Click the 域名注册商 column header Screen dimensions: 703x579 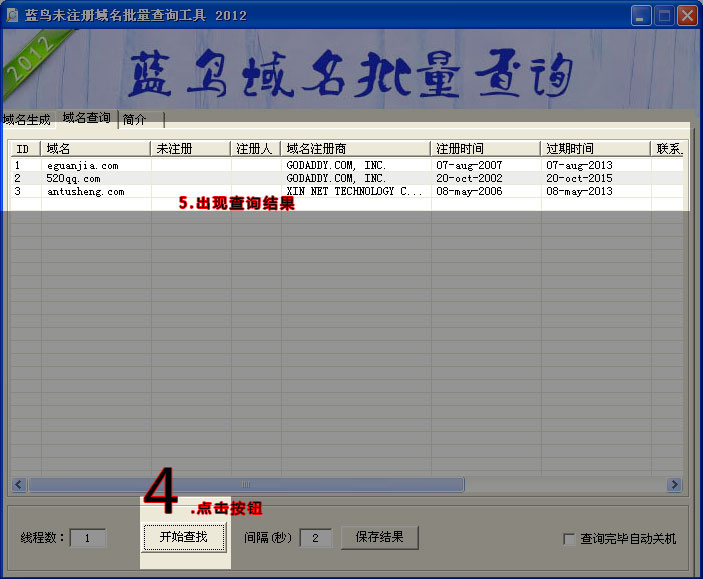click(x=355, y=149)
